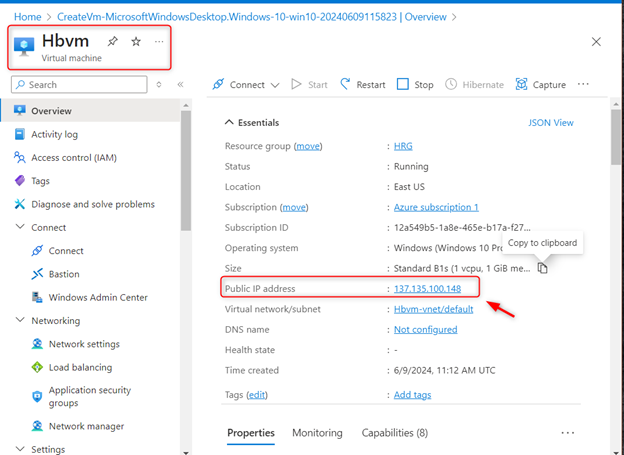Switch to the Monitoring tab

click(316, 433)
